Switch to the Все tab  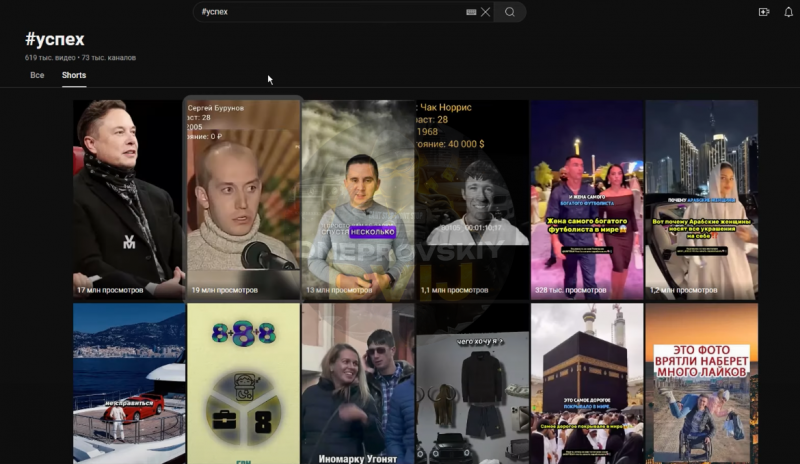pyautogui.click(x=37, y=75)
